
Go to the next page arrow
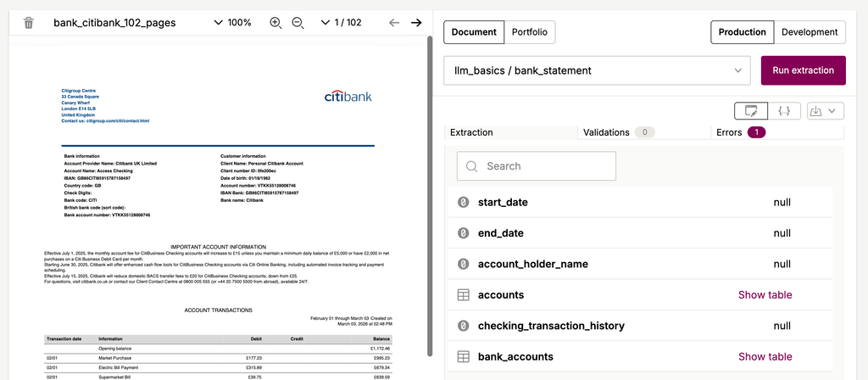416,23
